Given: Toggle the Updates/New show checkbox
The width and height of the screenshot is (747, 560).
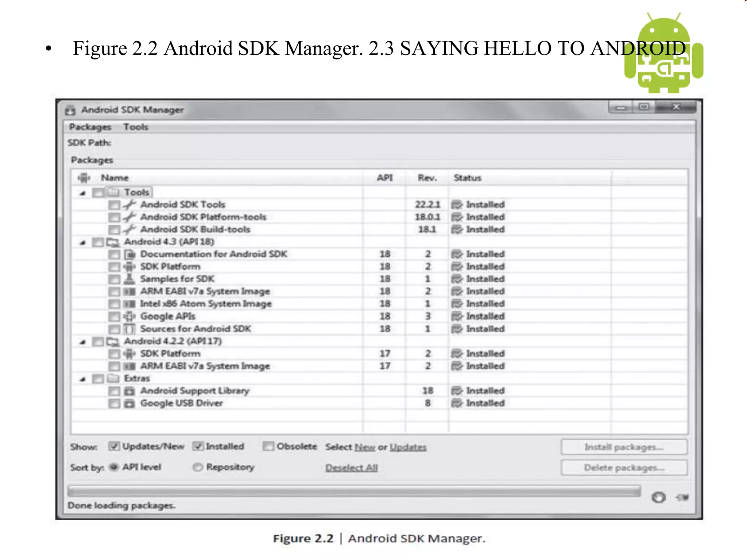Looking at the screenshot, I should pyautogui.click(x=114, y=446).
